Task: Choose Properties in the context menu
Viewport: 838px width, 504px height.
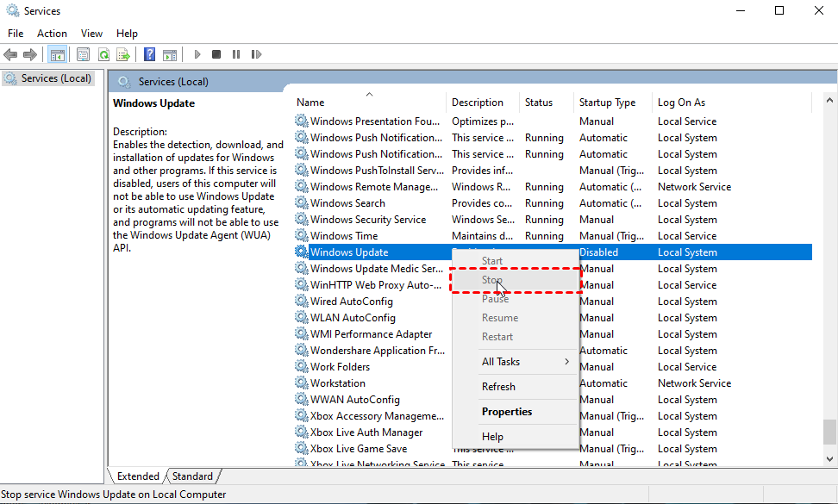Action: (x=507, y=412)
